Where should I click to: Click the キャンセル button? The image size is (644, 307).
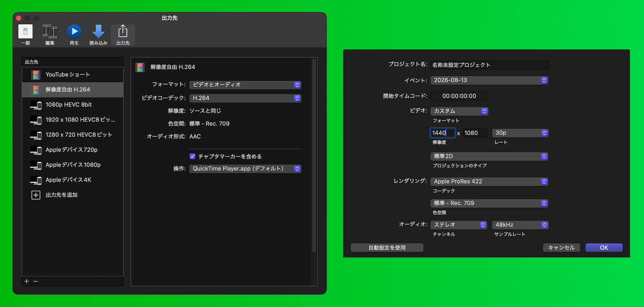(561, 248)
